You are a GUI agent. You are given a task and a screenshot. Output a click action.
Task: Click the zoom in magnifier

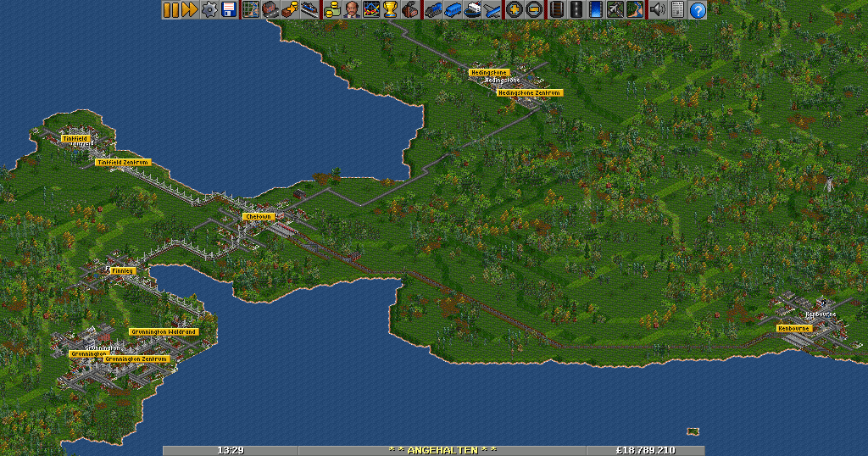pos(514,10)
